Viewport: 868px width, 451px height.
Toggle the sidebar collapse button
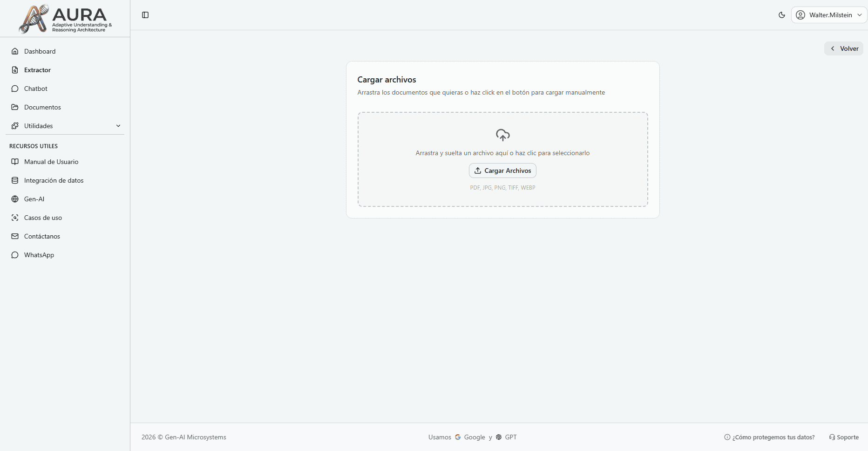pyautogui.click(x=145, y=15)
